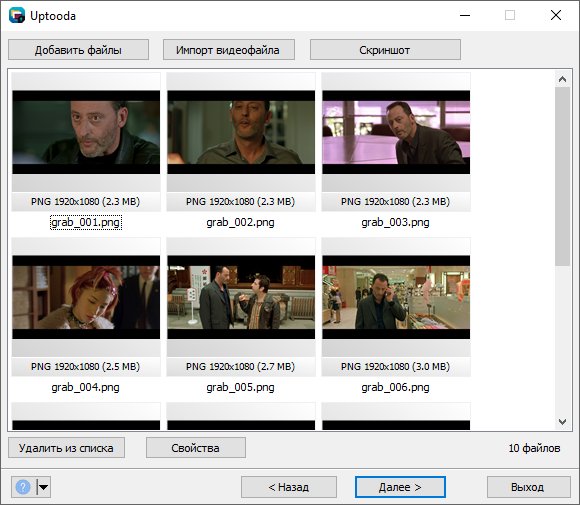Open the dropdown arrow beside help icon
This screenshot has width=580, height=505.
coord(44,487)
